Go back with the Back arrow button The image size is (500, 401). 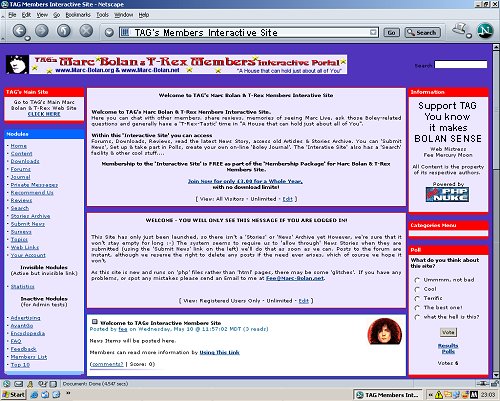click(x=19, y=31)
